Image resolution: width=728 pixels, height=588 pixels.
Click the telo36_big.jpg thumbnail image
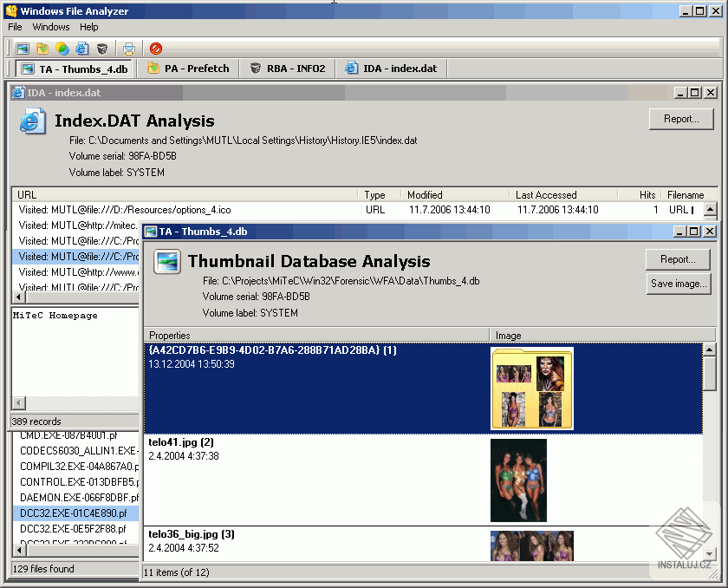click(533, 546)
